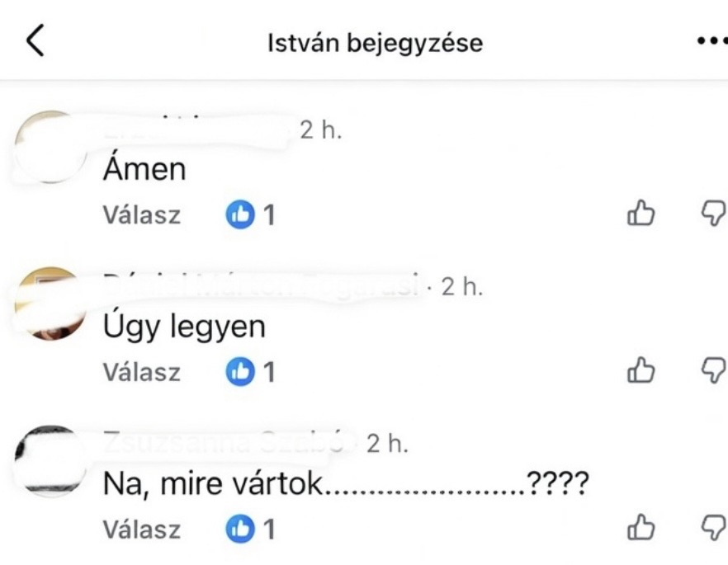Open like reactions for "Na, mire vártok"
728x565 pixels.
pyautogui.click(x=250, y=529)
